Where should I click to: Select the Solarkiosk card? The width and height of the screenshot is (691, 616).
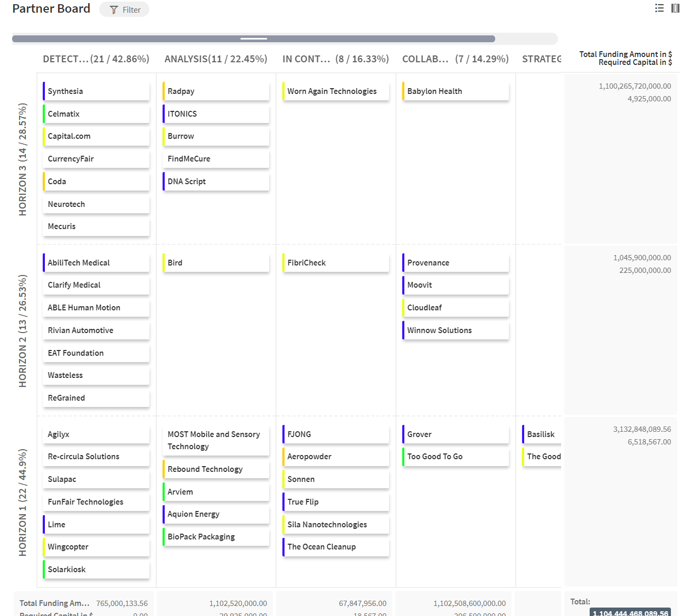(x=96, y=570)
